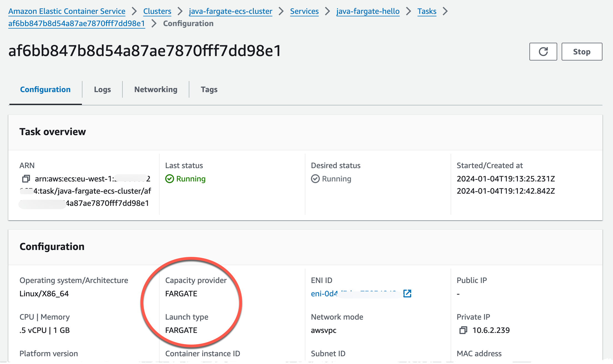613x364 pixels.
Task: Open the java-fargate-hello service breadcrumb
Action: (x=368, y=11)
